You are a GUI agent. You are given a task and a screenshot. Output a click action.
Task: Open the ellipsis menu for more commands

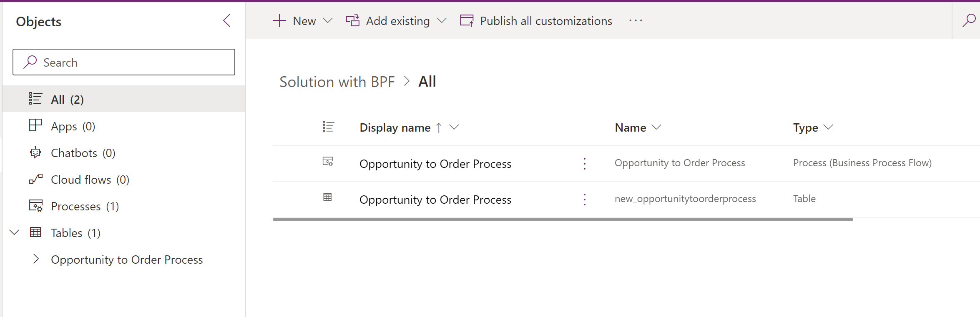pos(635,20)
